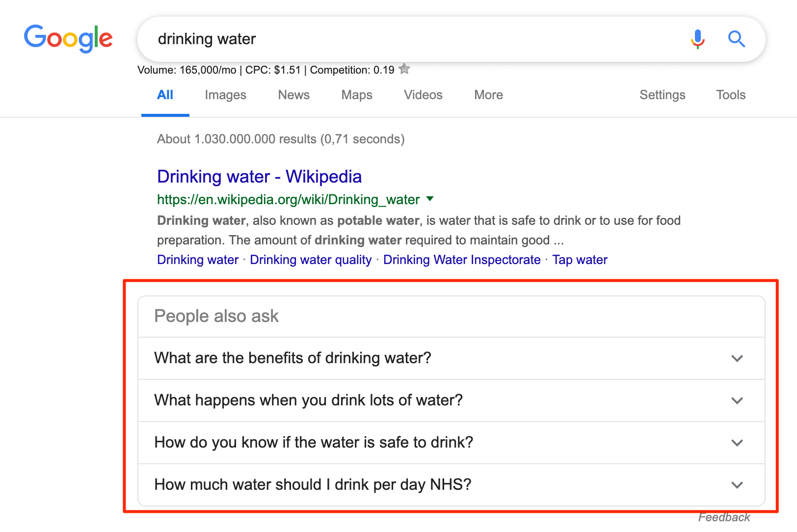Switch to the News tab

[x=294, y=95]
